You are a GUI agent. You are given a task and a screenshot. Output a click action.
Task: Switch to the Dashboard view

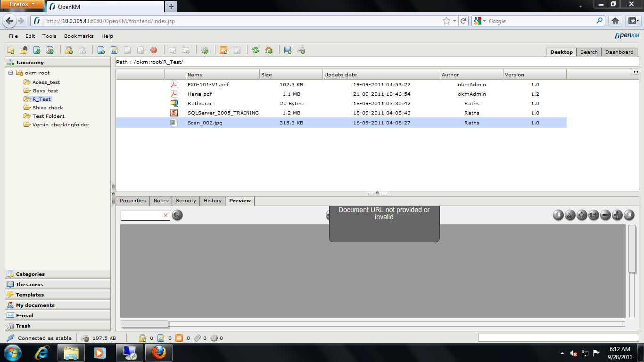pos(619,52)
